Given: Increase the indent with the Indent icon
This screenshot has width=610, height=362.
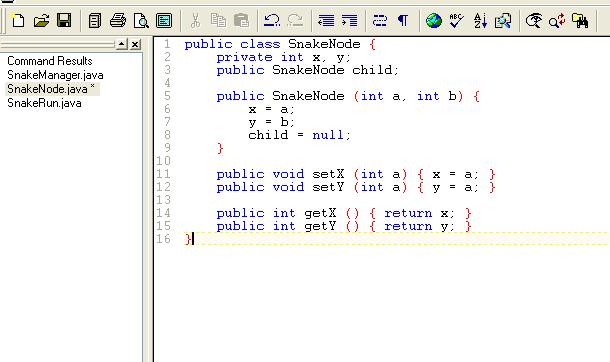Looking at the screenshot, I should [x=349, y=20].
